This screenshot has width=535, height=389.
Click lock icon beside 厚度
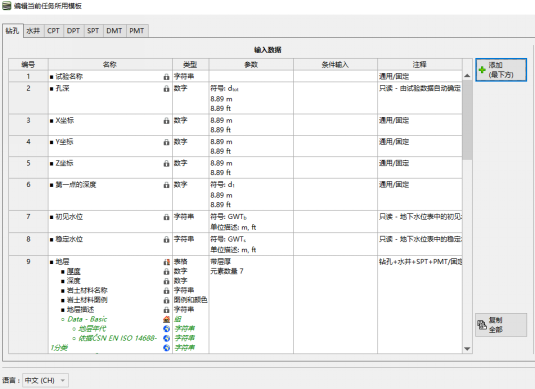click(166, 272)
